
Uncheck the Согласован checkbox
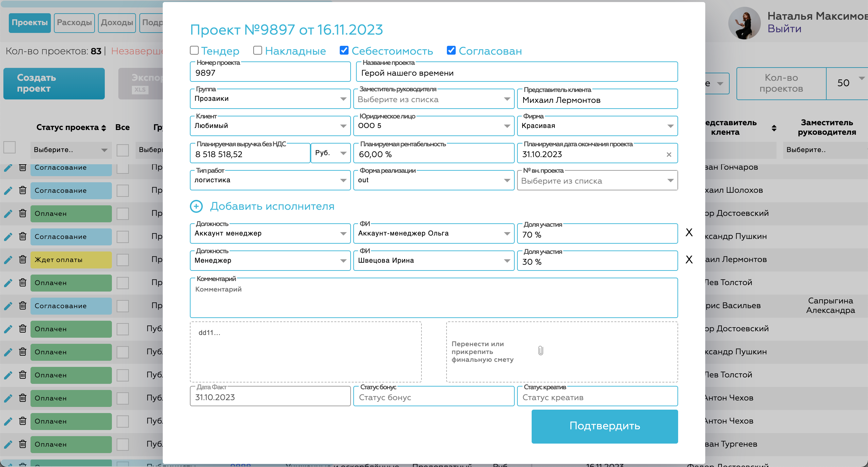[x=451, y=51]
